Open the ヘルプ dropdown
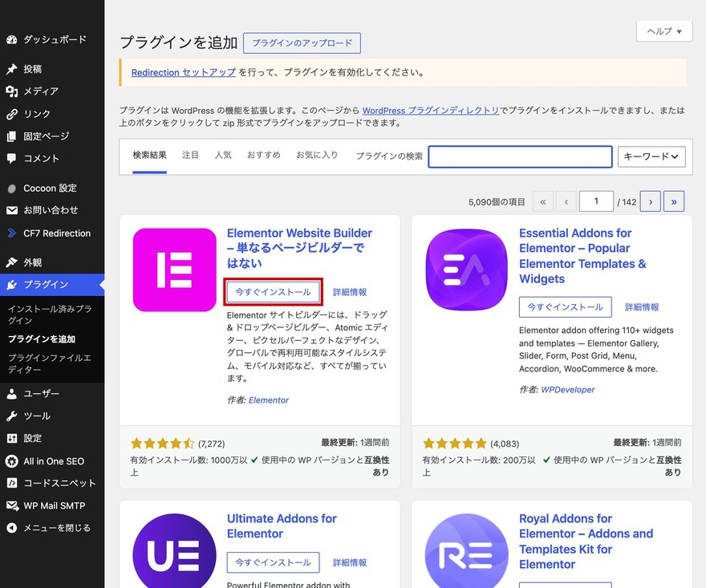Image resolution: width=706 pixels, height=588 pixels. pos(664,31)
